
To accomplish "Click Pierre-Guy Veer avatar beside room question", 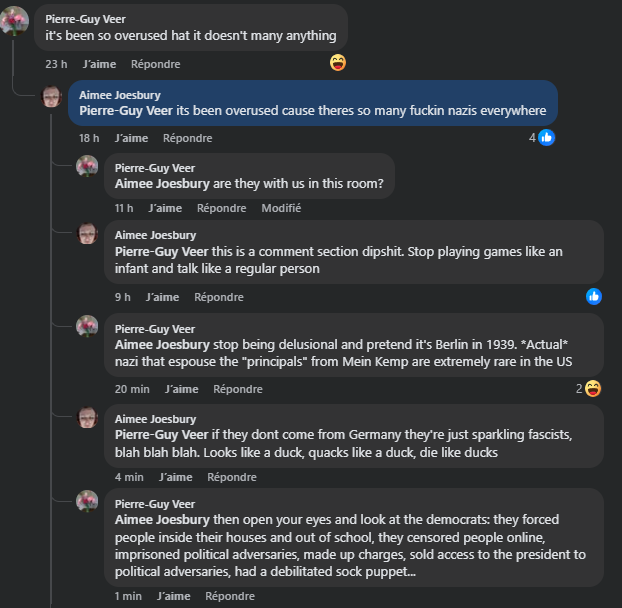I will coord(88,167).
